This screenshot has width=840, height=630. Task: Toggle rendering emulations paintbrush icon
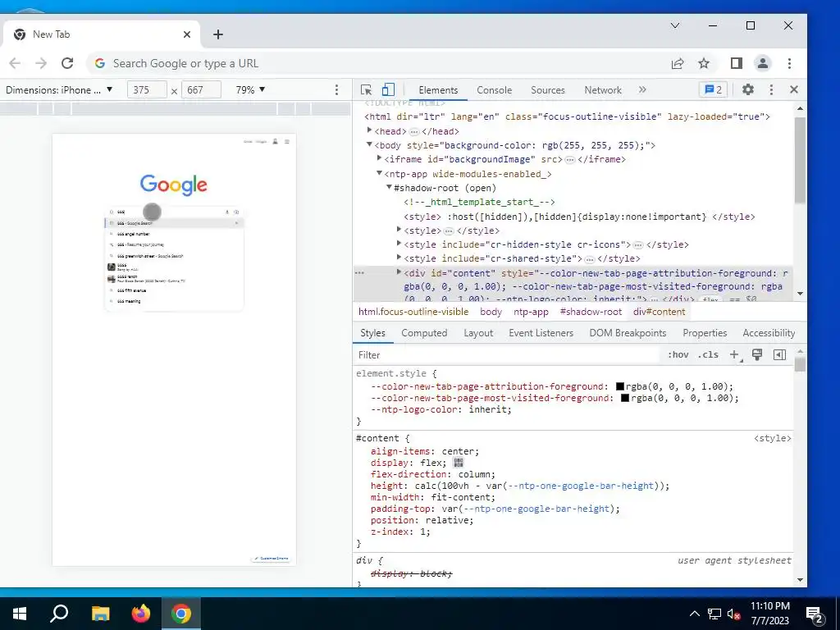point(757,354)
